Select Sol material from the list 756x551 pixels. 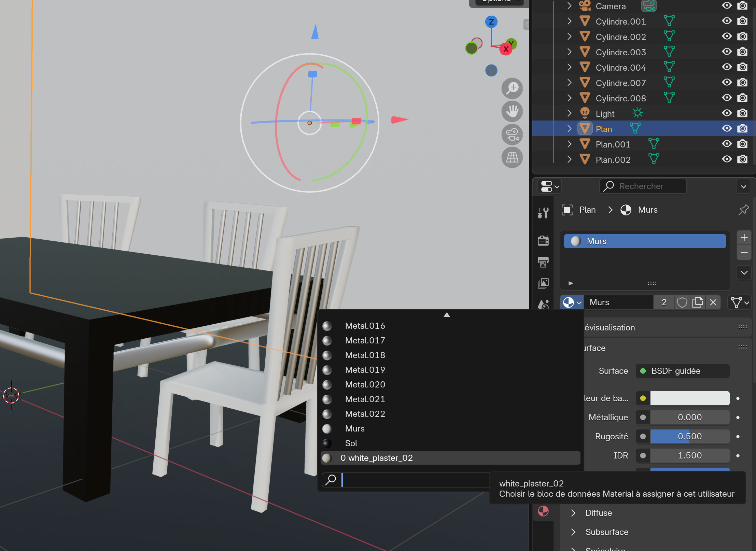point(351,443)
